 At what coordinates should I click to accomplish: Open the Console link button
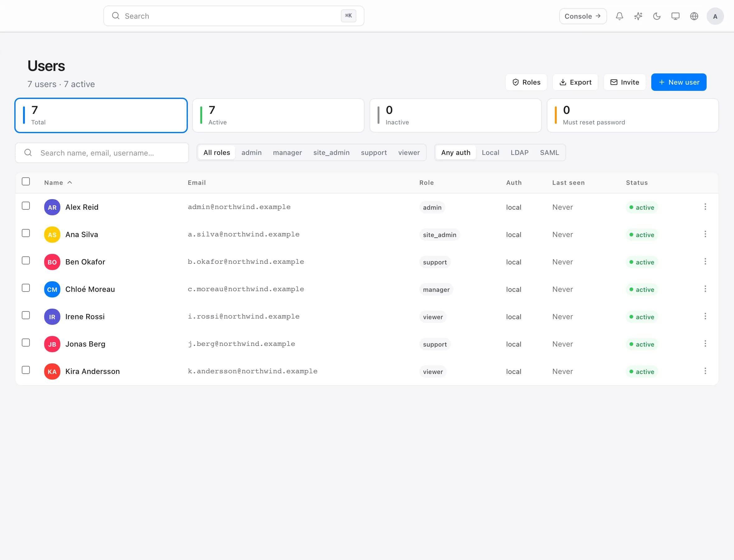(x=583, y=16)
